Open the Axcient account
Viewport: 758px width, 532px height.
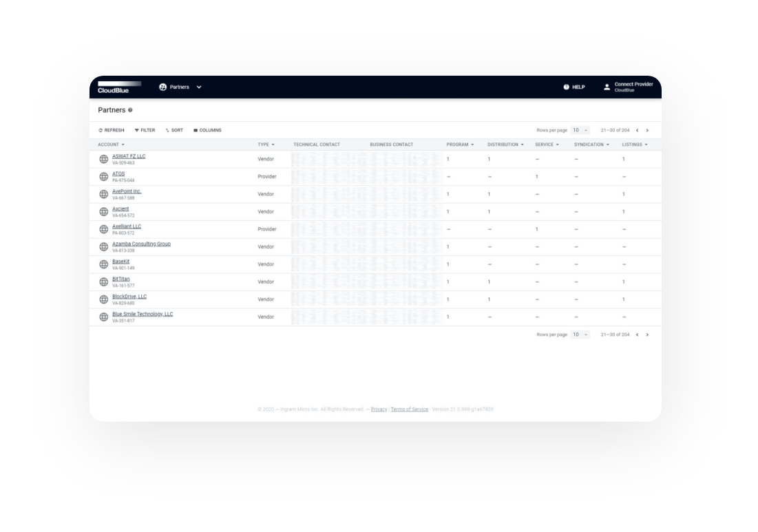tap(120, 209)
